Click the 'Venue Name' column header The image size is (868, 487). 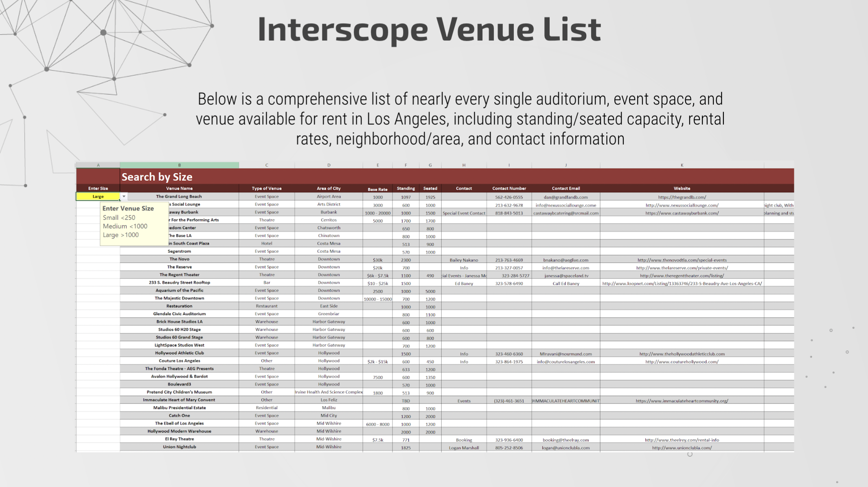(x=180, y=189)
